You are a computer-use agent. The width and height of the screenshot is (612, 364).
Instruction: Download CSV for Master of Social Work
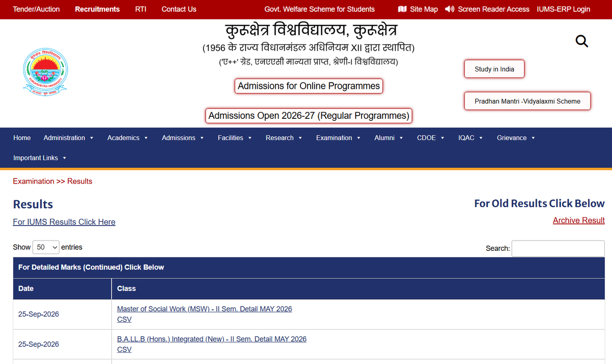[x=124, y=320]
